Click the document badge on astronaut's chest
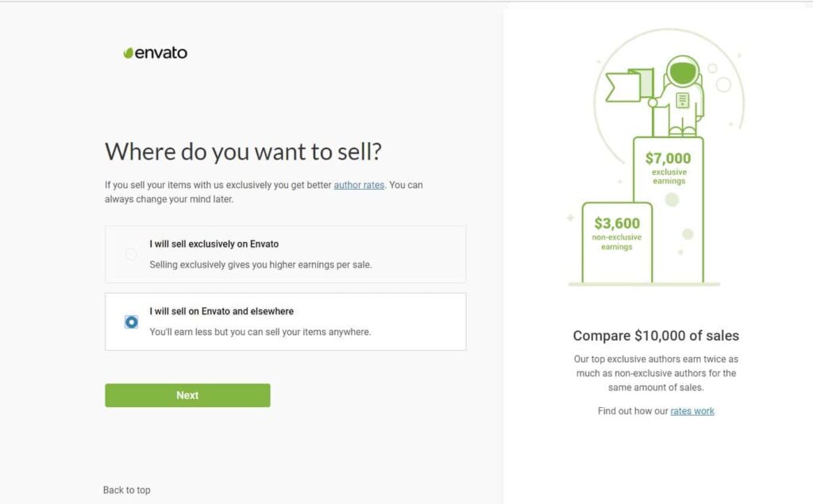The image size is (813, 504). pyautogui.click(x=682, y=99)
